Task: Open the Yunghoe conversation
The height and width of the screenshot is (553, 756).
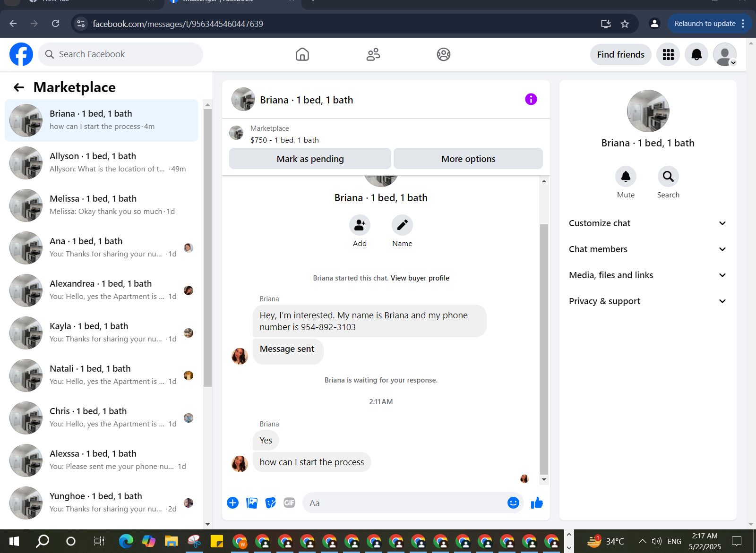Action: pyautogui.click(x=102, y=503)
